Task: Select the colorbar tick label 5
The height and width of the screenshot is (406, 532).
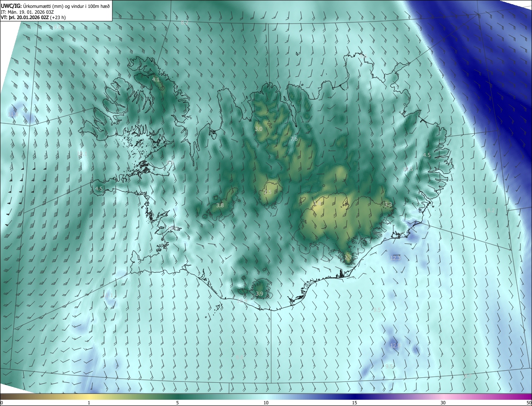Action: (x=177, y=403)
